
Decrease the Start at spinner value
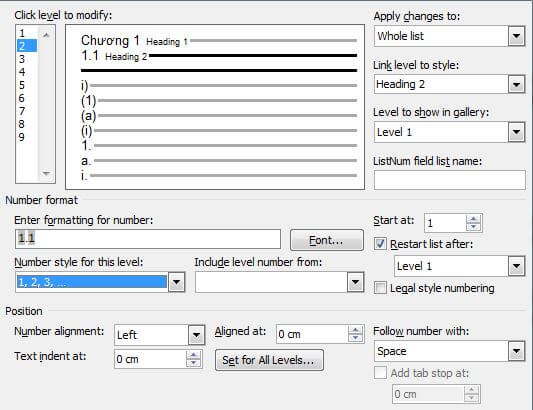pyautogui.click(x=473, y=227)
